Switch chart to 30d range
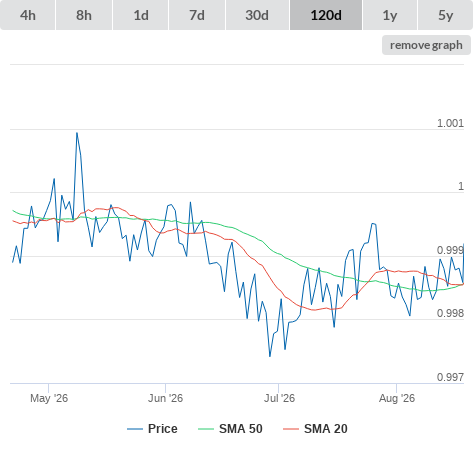The width and height of the screenshot is (474, 455). [257, 15]
